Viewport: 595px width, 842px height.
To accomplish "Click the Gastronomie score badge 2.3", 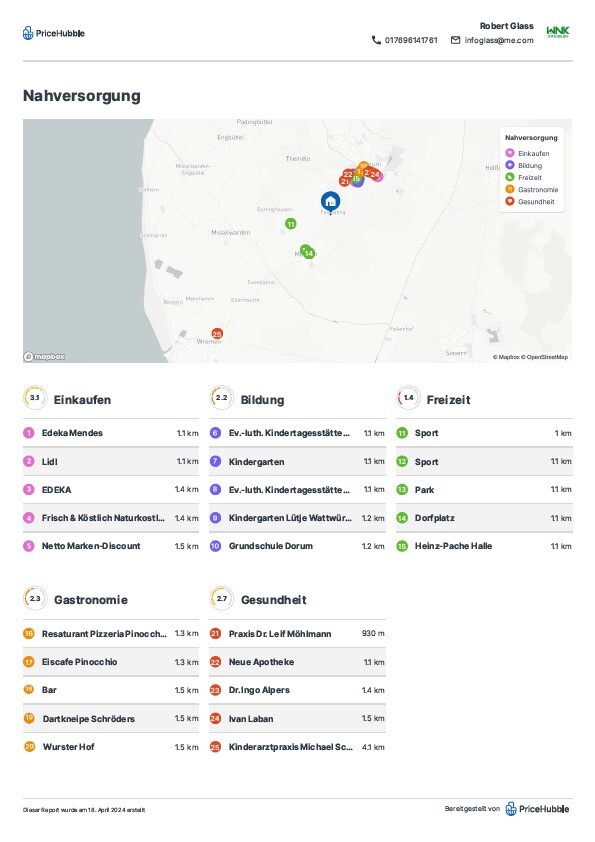I will coord(35,598).
